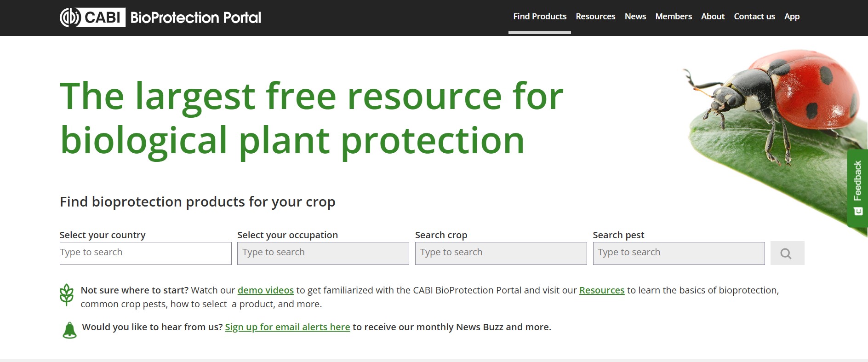Click the Search pest input field
868x362 pixels.
679,253
